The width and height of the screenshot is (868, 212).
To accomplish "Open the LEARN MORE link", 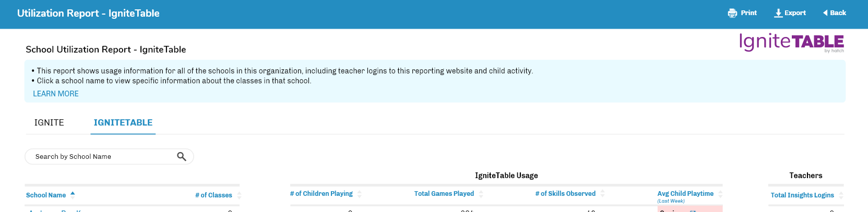I will (x=56, y=94).
